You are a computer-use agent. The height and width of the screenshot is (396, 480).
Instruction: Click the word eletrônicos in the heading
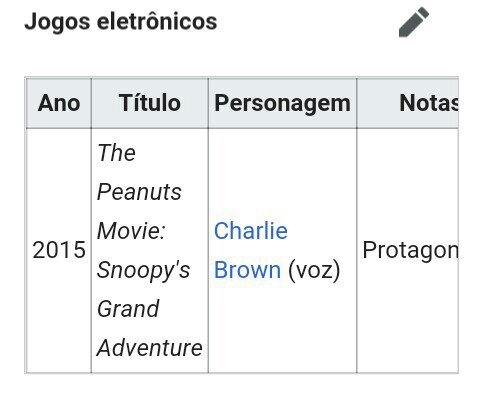click(157, 22)
